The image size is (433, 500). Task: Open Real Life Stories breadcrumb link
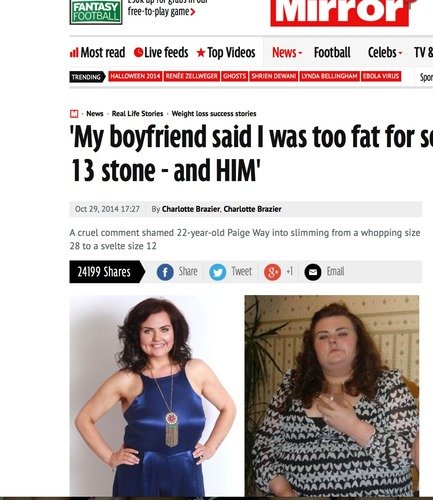click(137, 114)
